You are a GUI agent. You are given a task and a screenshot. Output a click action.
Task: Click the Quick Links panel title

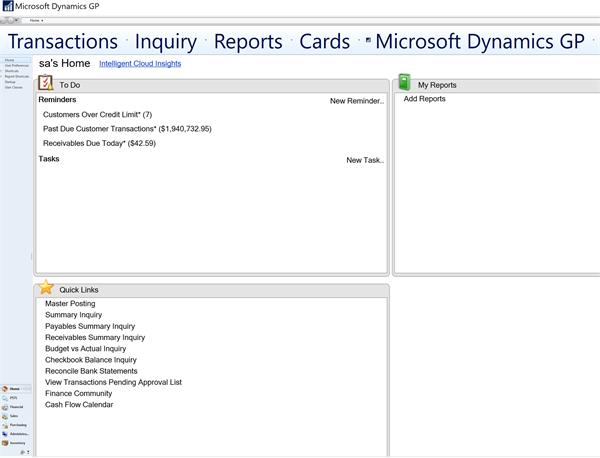tap(79, 290)
